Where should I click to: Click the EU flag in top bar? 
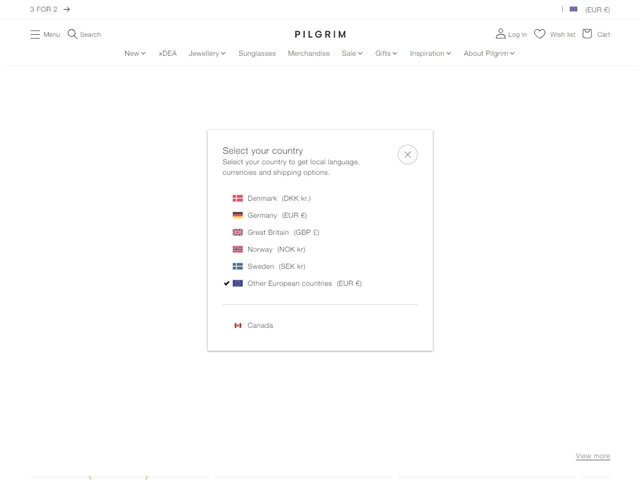(x=573, y=9)
